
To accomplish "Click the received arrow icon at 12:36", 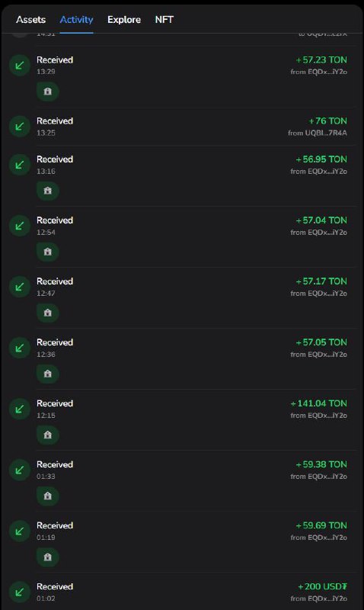I will (20, 348).
